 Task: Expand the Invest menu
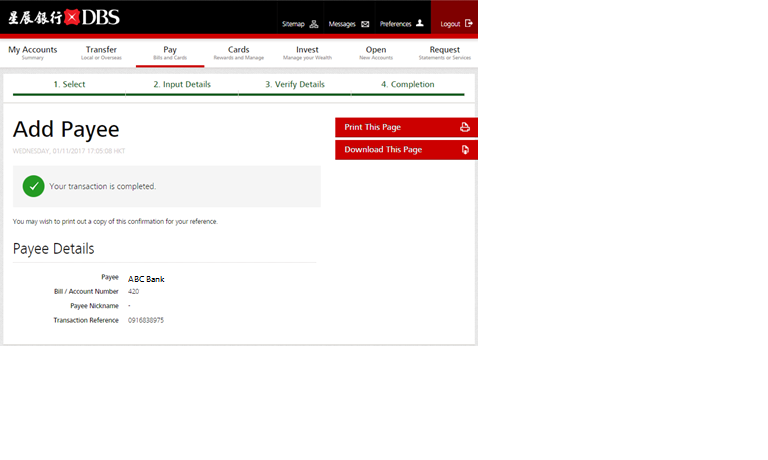pyautogui.click(x=307, y=52)
